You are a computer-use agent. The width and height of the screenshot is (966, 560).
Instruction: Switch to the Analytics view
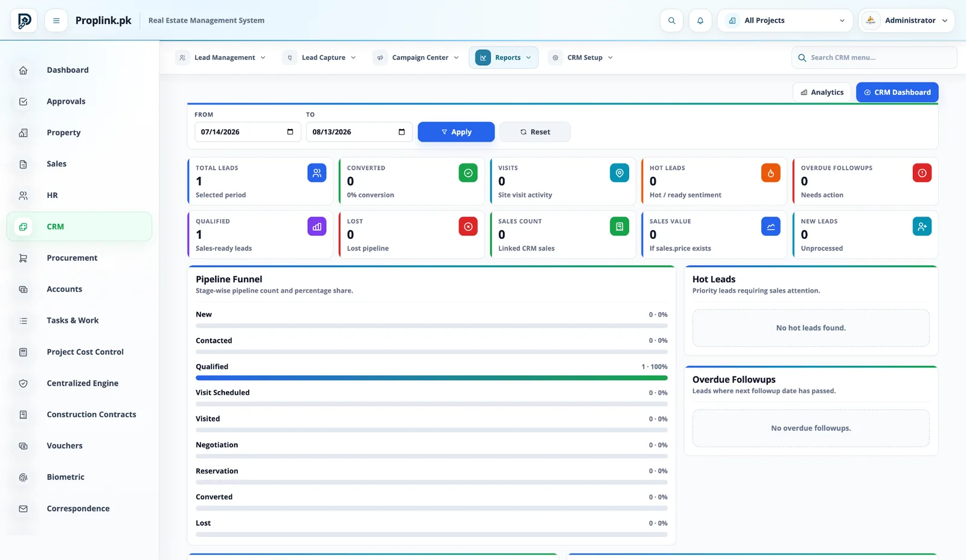click(x=822, y=92)
